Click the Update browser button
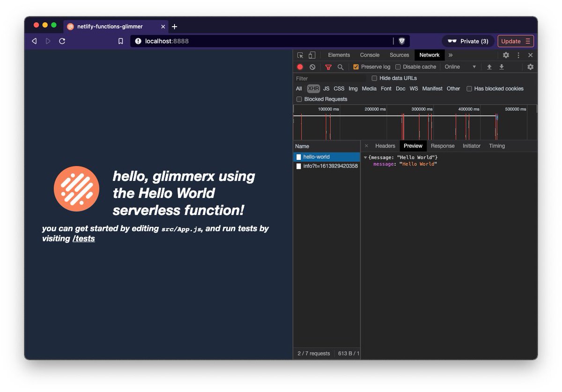Viewport: 562px width, 392px height. pyautogui.click(x=512, y=41)
